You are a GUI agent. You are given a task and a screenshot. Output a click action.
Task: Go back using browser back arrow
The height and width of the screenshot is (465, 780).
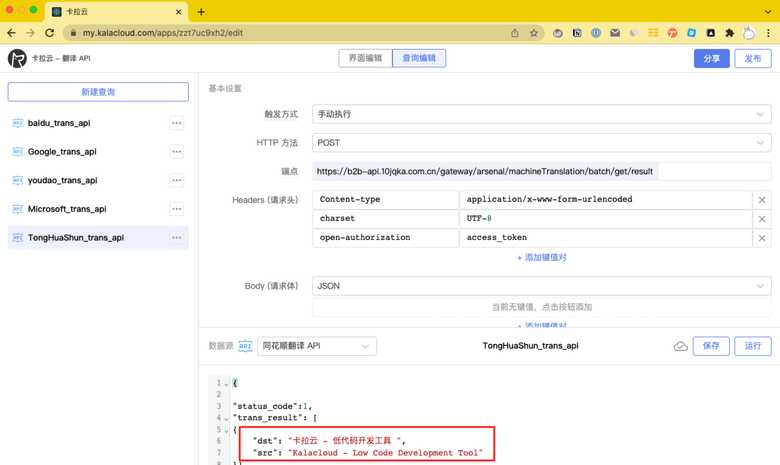coord(11,33)
